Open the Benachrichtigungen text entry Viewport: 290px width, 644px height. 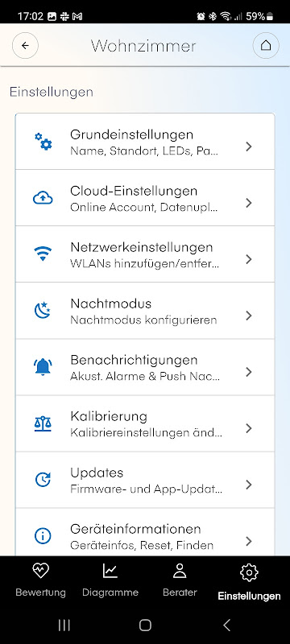point(145,367)
